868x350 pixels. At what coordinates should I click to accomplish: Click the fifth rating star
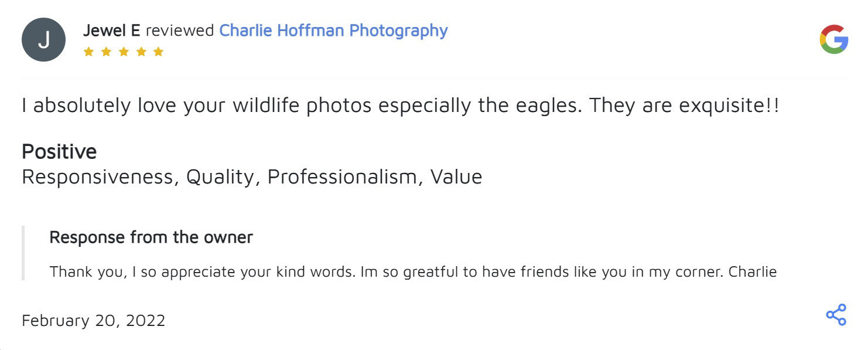(x=158, y=52)
